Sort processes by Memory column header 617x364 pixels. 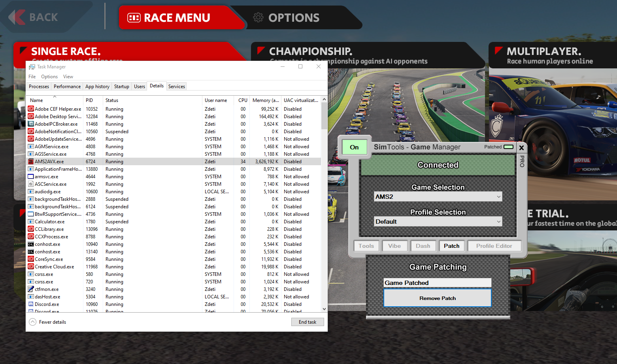pyautogui.click(x=265, y=100)
